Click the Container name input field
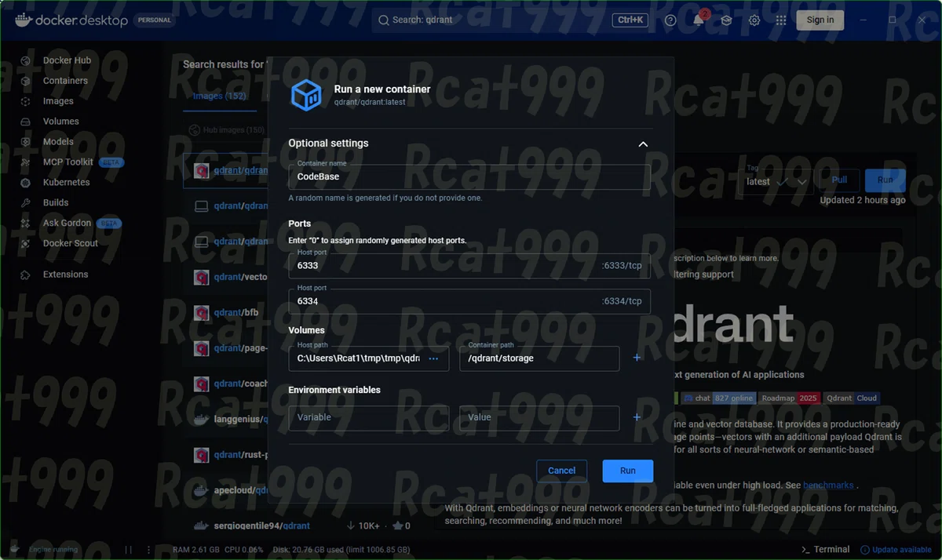This screenshot has height=560, width=942. click(x=469, y=176)
